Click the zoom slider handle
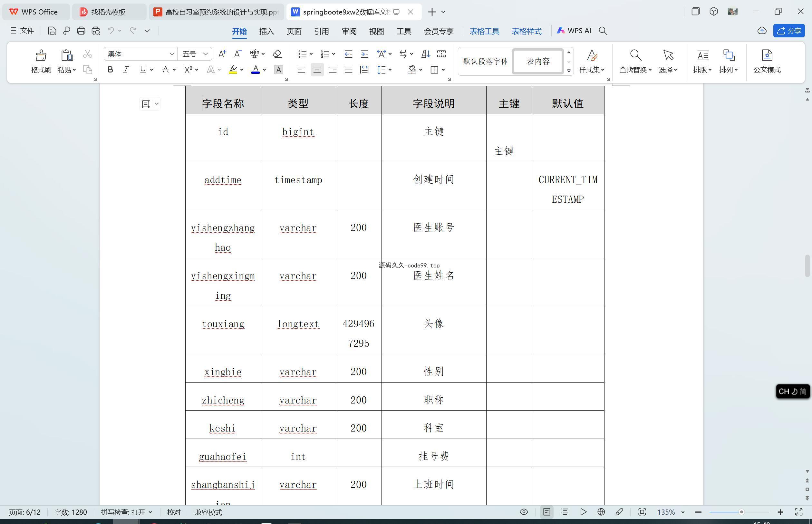This screenshot has height=524, width=812. tap(741, 512)
